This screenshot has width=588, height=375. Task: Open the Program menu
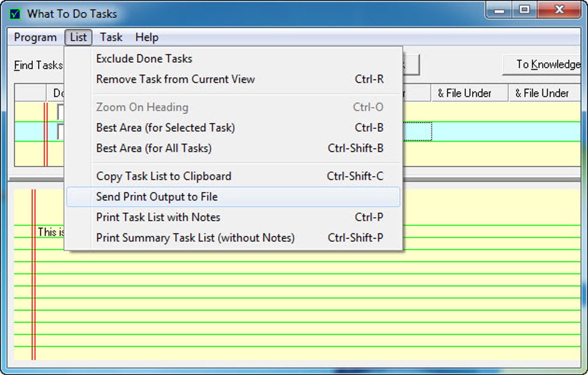pyautogui.click(x=35, y=37)
